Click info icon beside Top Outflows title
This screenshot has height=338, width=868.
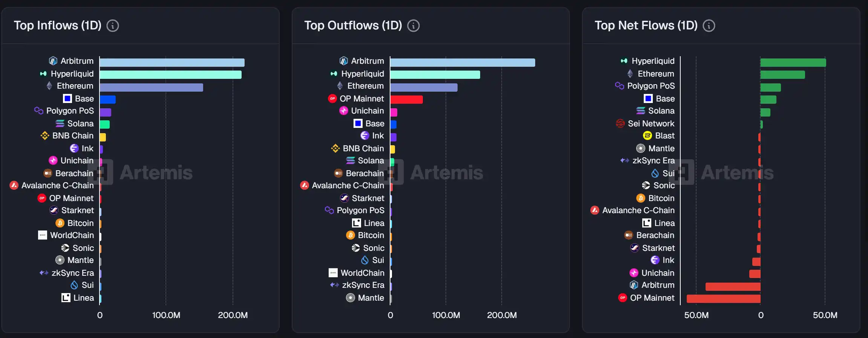(x=413, y=26)
